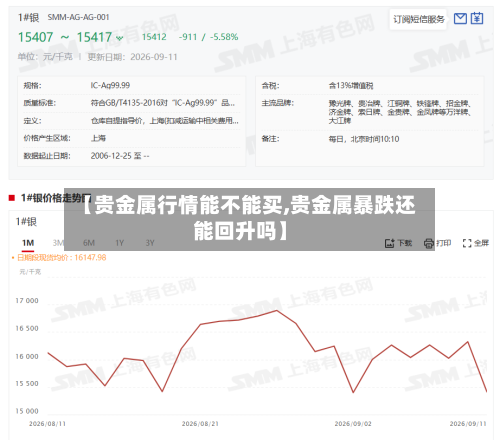Click the 全屏 label
Image resolution: width=500 pixels, height=440 pixels.
(481, 243)
